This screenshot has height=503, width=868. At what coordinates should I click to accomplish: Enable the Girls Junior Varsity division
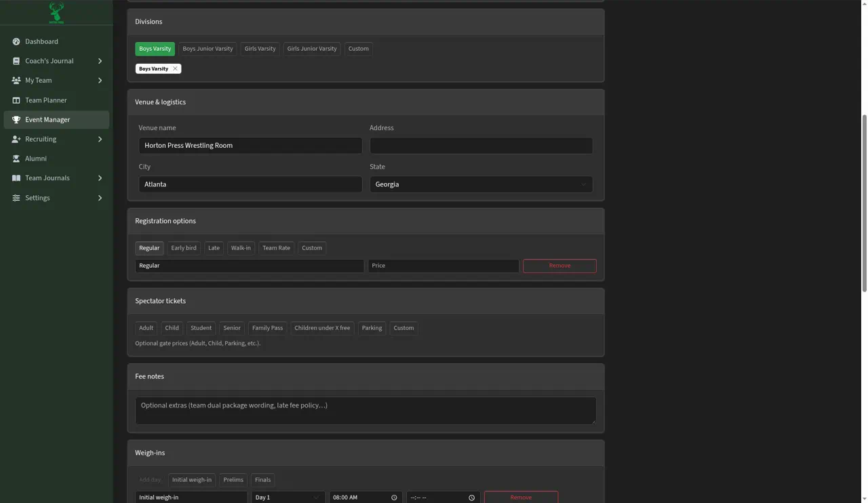tap(312, 49)
